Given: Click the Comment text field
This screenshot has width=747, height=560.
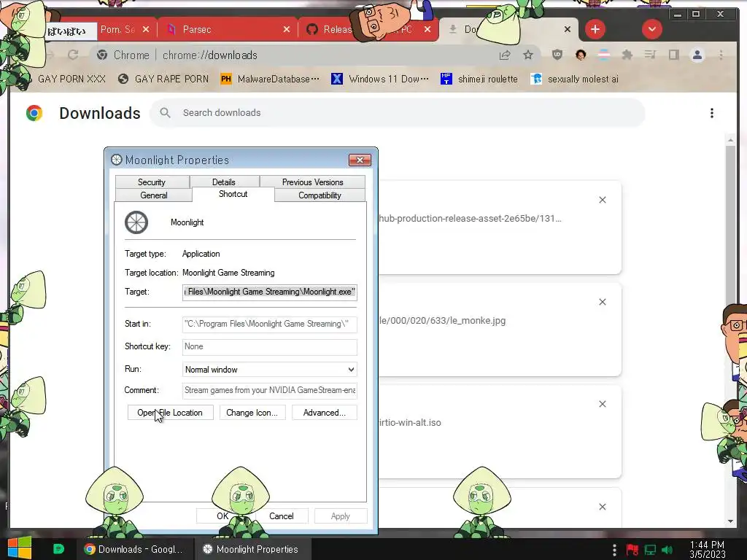Looking at the screenshot, I should point(270,391).
